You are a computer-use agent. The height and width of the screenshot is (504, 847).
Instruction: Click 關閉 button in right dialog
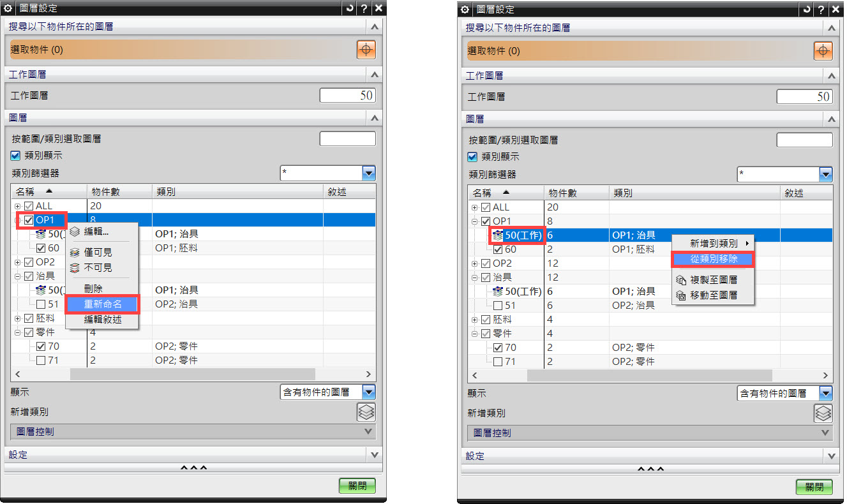coord(814,487)
